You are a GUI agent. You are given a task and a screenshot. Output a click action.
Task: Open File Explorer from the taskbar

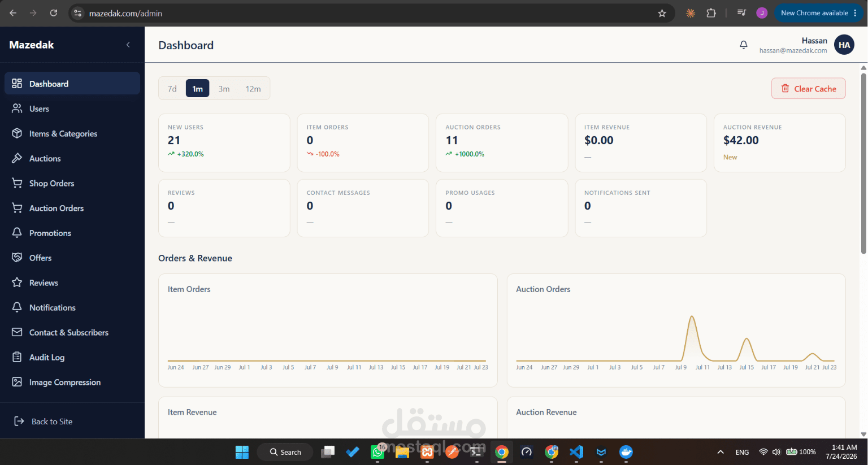(x=402, y=452)
